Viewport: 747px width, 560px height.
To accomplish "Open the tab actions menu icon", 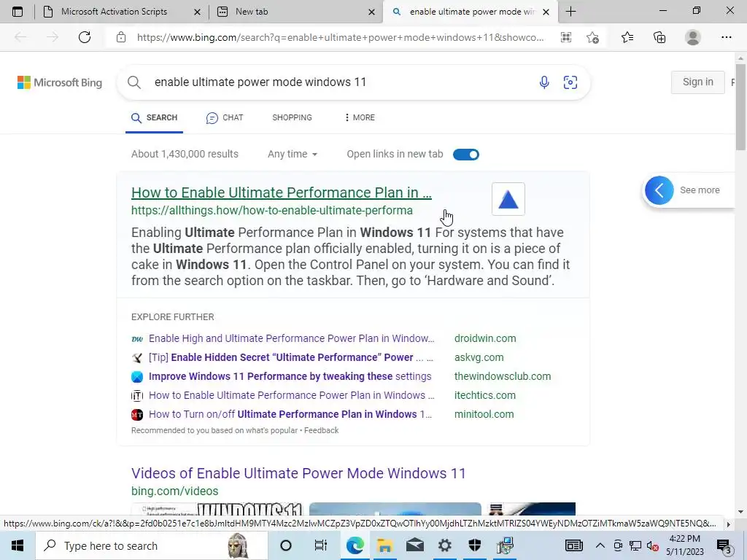I will point(18,12).
